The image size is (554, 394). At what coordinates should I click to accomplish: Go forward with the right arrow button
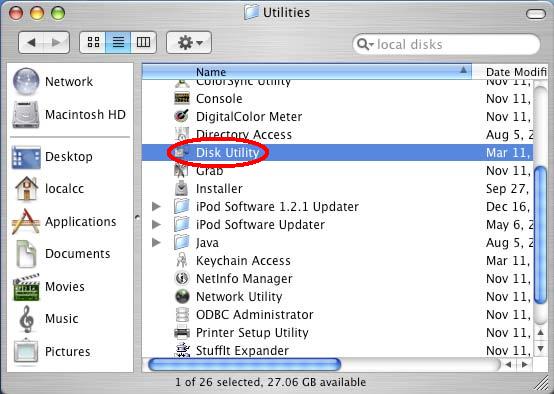57,42
